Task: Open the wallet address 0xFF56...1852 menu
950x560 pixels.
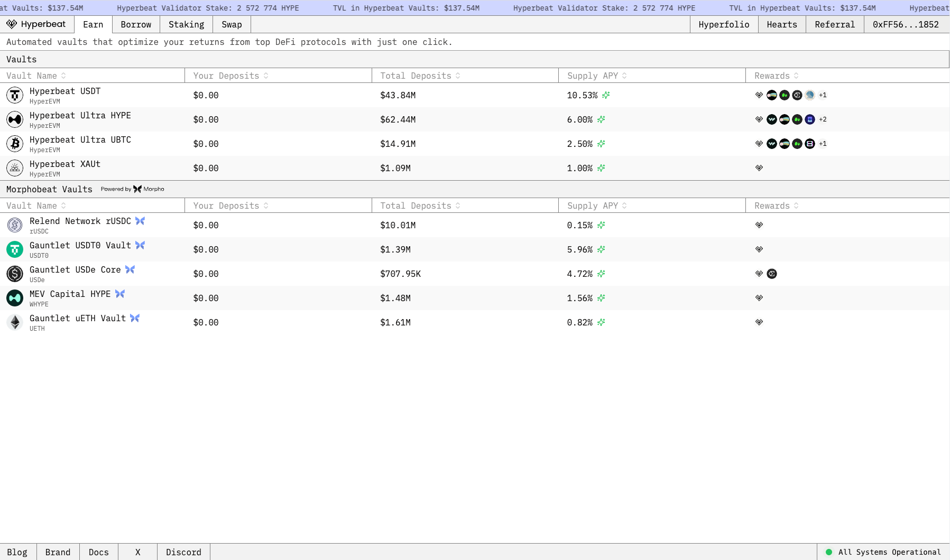Action: (906, 24)
